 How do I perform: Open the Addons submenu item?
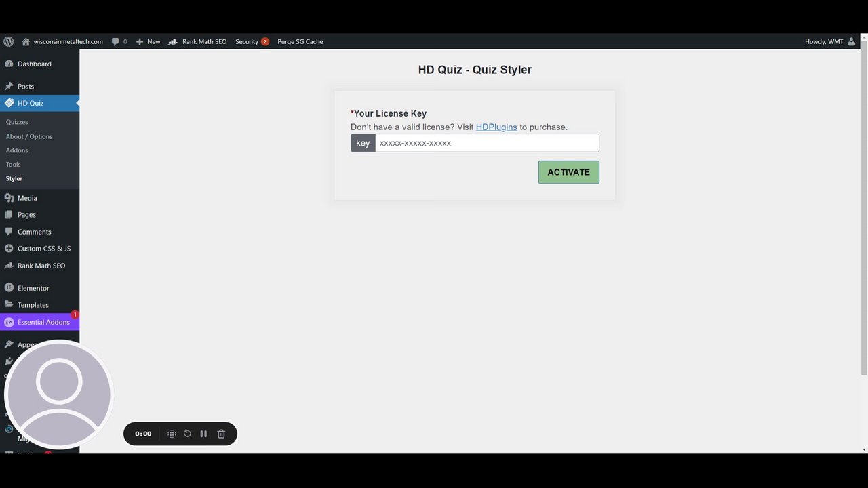[17, 150]
